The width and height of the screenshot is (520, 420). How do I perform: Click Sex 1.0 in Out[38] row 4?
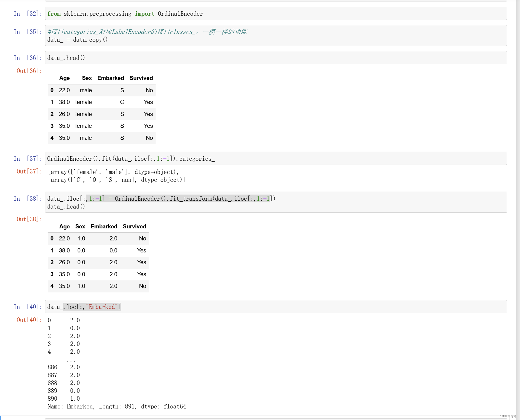pos(81,286)
